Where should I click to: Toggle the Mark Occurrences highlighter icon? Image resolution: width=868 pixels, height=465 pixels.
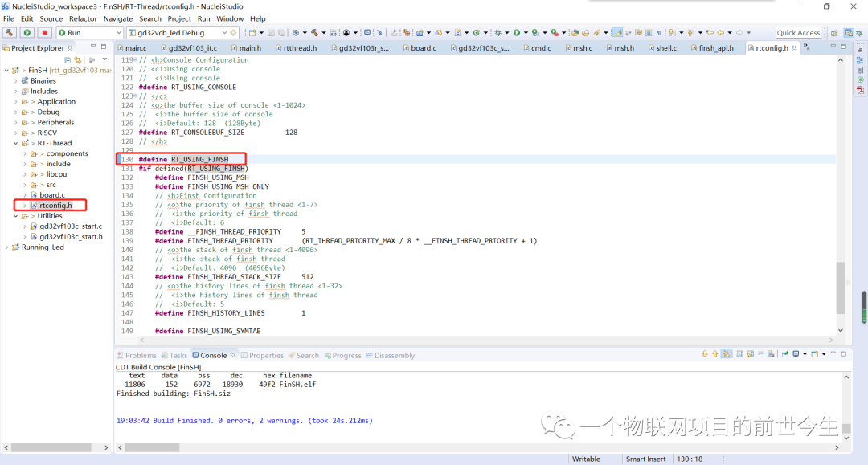click(617, 33)
